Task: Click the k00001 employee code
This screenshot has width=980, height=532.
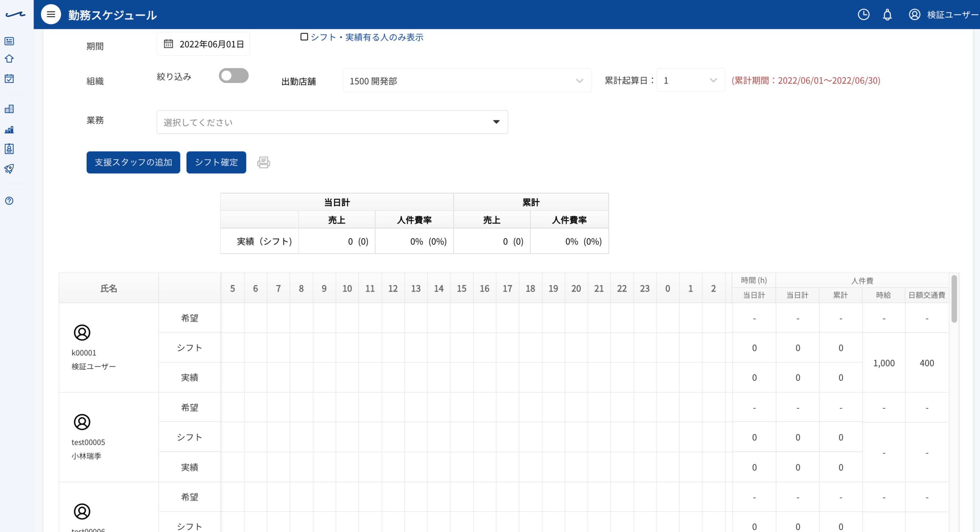Action: [84, 353]
